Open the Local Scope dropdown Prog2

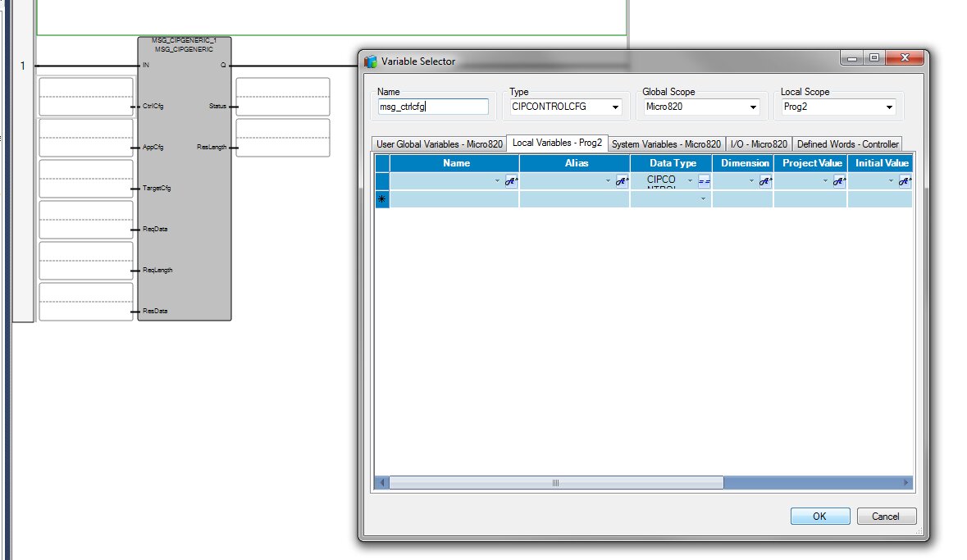[x=889, y=107]
